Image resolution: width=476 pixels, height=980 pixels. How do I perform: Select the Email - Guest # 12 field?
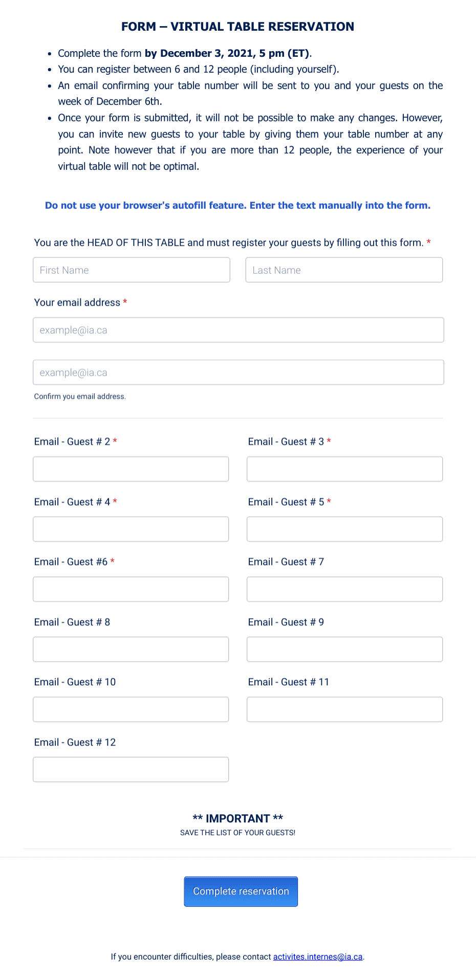pyautogui.click(x=131, y=769)
